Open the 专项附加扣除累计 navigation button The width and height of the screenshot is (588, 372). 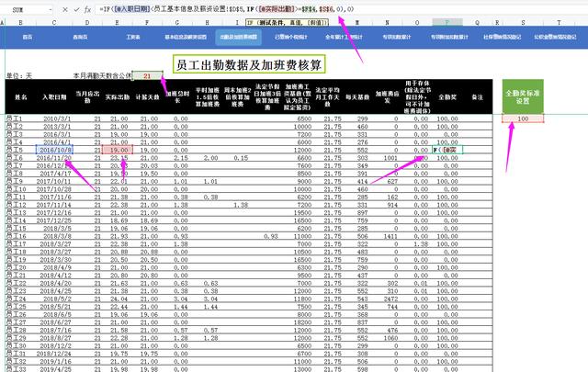click(x=449, y=37)
